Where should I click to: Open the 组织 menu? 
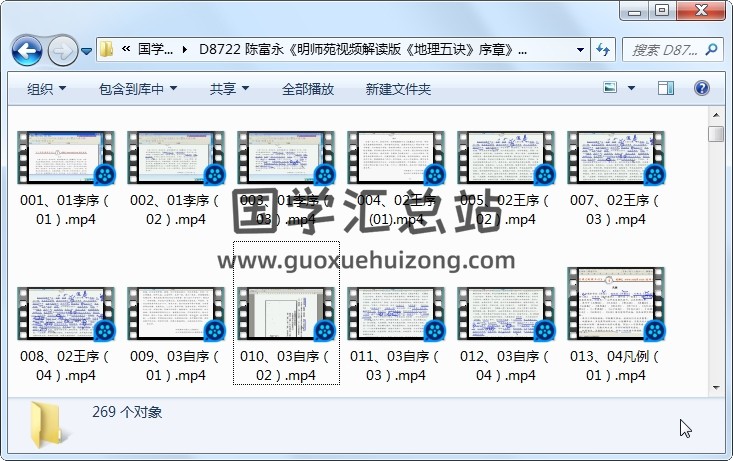pyautogui.click(x=46, y=89)
